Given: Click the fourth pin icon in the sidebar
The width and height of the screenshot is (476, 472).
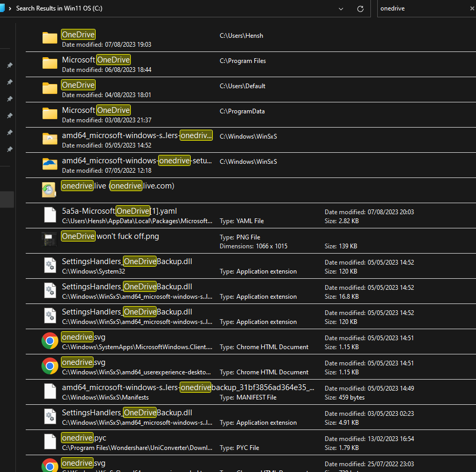Looking at the screenshot, I should click(9, 116).
